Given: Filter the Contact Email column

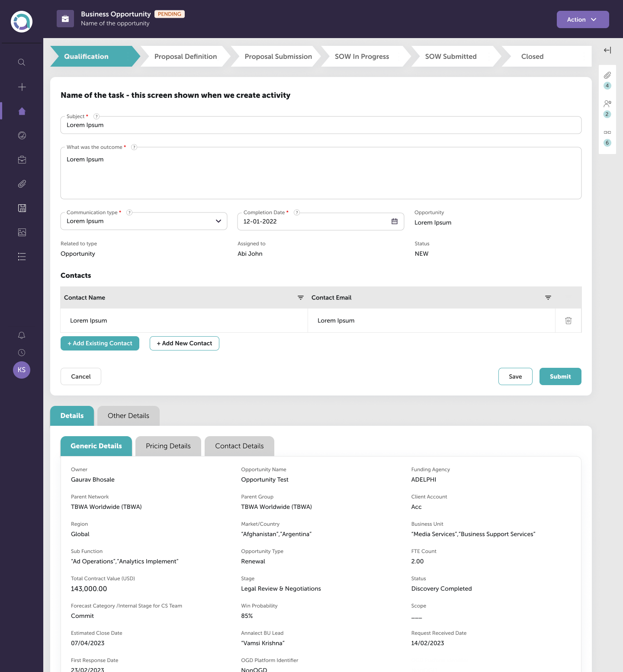Looking at the screenshot, I should point(548,298).
